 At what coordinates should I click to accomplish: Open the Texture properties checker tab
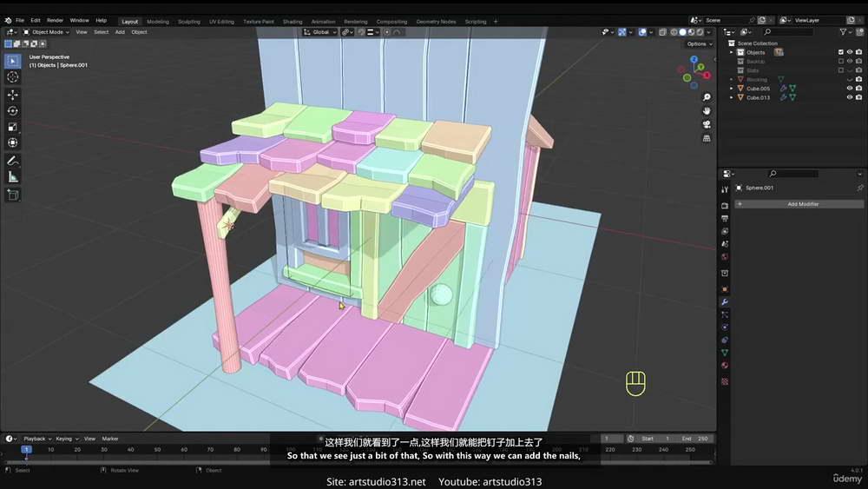coord(725,381)
